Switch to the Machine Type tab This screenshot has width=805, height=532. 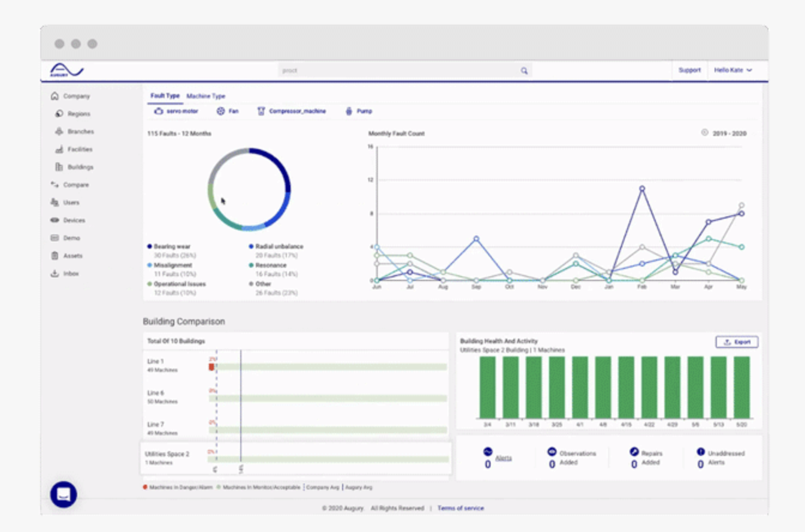206,96
